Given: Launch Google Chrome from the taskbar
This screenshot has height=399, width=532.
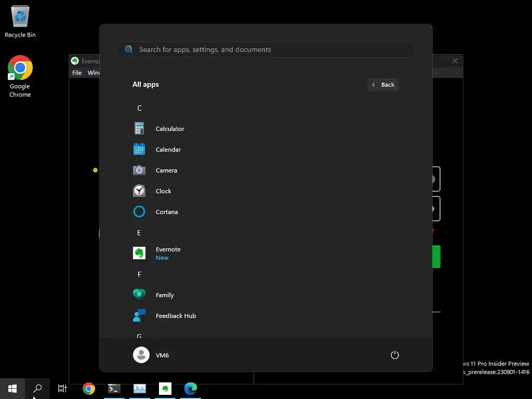Looking at the screenshot, I should pos(89,389).
